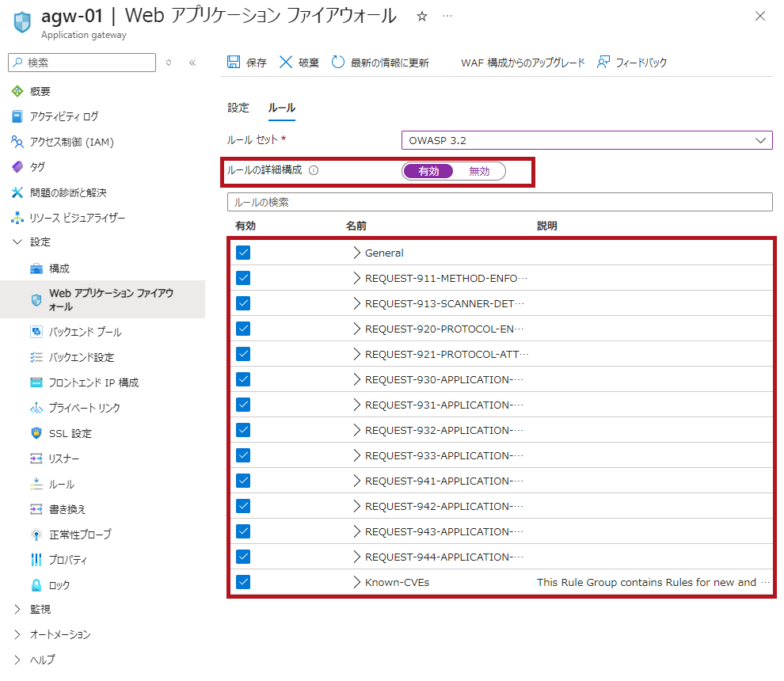Open the OWASP 3.2 rule set dropdown
This screenshot has width=784, height=681.
coord(586,140)
